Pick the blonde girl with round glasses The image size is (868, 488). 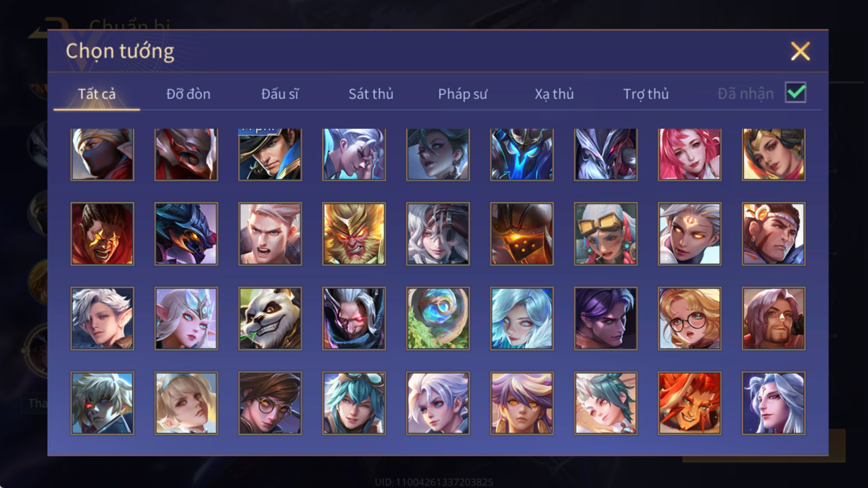point(690,318)
